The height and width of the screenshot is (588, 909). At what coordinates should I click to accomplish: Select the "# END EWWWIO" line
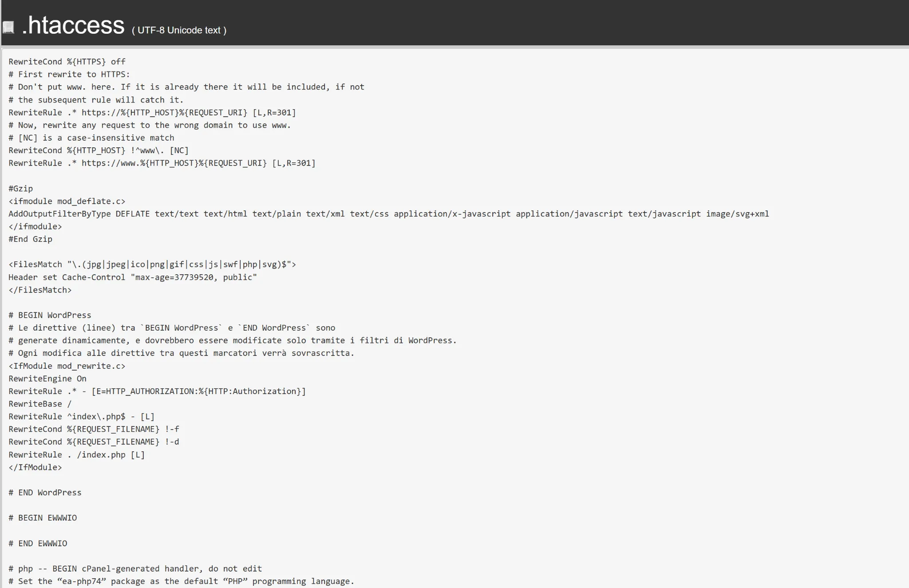(x=38, y=543)
